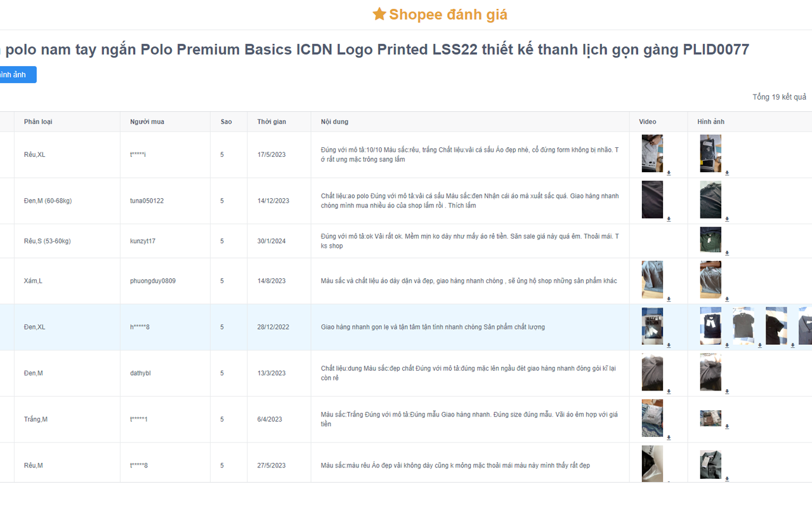Download the image from the 17/5/2023 review
The image size is (812, 508).
[727, 173]
